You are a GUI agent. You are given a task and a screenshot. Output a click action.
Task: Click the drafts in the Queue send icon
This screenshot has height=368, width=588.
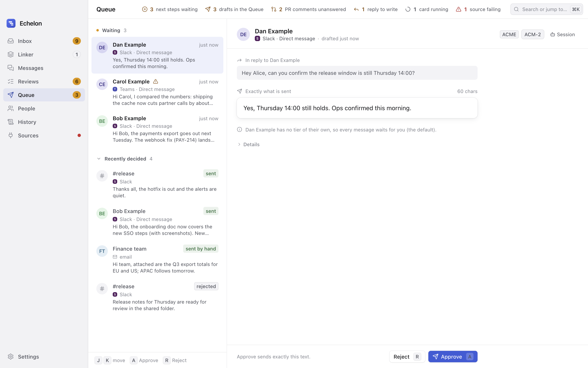coord(208,9)
